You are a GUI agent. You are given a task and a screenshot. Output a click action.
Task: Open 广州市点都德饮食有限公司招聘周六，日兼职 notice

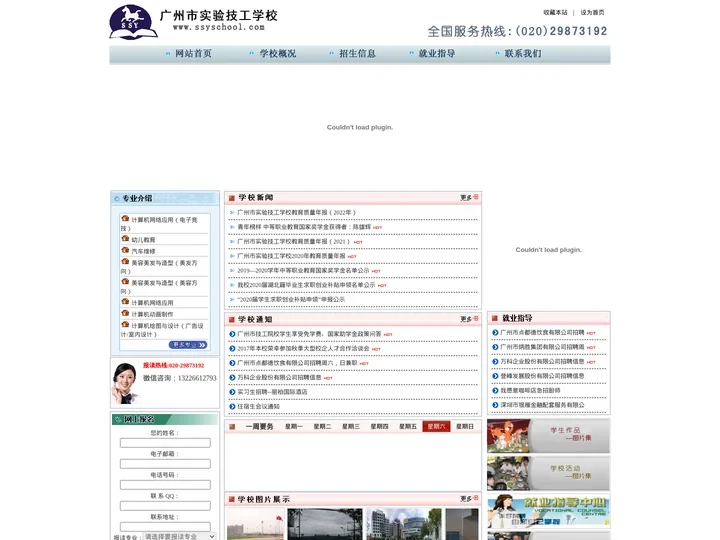coord(297,363)
